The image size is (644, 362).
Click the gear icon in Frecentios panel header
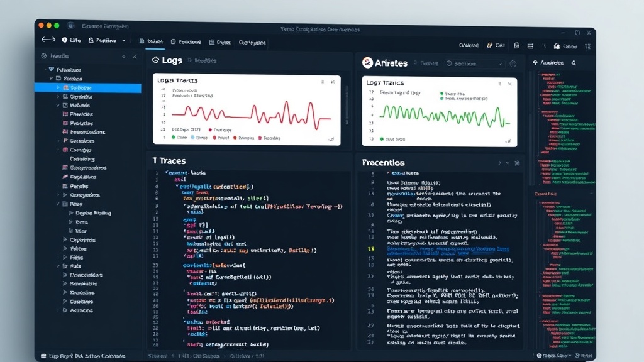click(517, 163)
